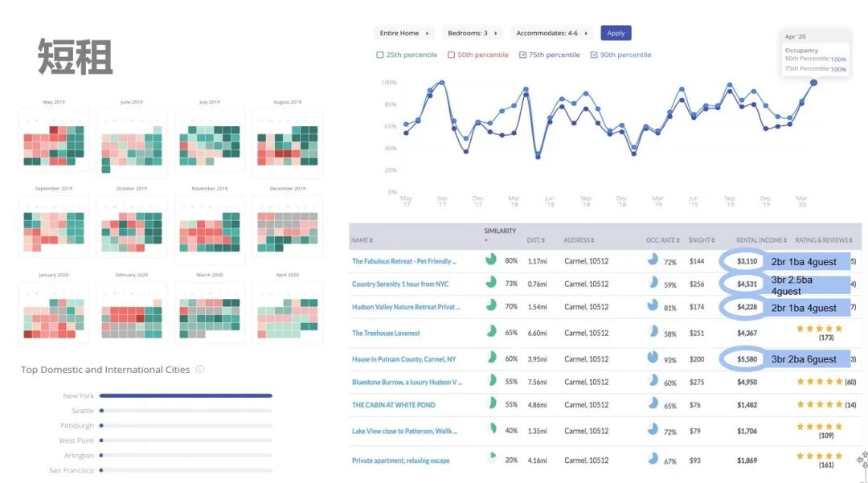Screen dimensions: 868x483
Task: Open Lake View close to Patterson listing
Action: pos(404,431)
